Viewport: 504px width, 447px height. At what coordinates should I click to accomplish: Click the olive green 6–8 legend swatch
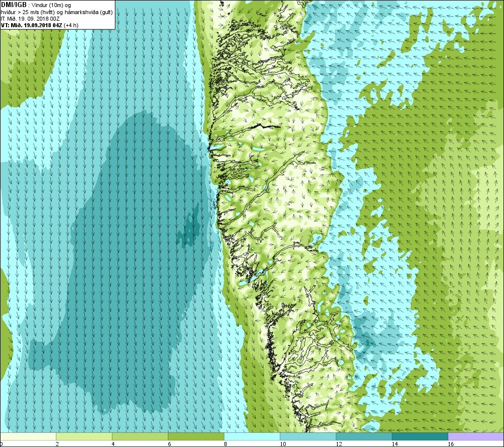[196, 436]
